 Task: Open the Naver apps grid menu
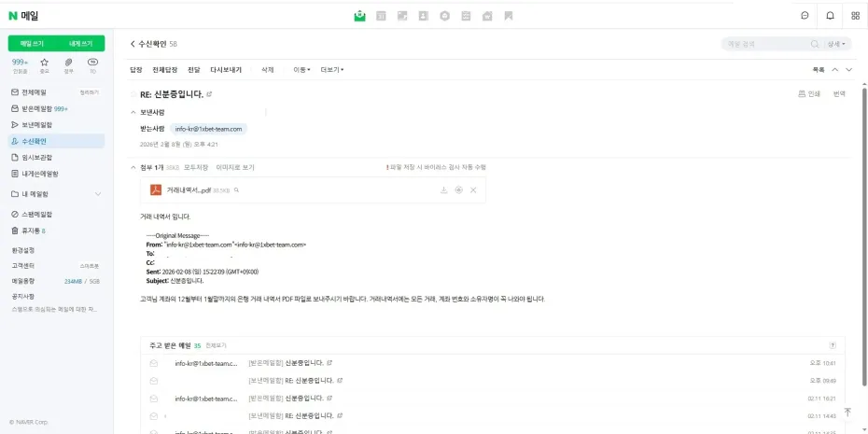coord(855,16)
